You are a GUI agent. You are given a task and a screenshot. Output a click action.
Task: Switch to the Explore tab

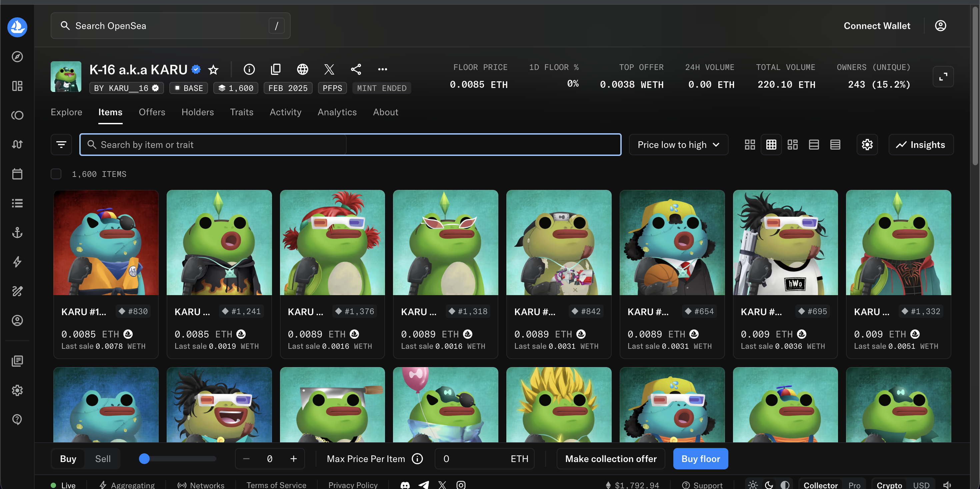(x=67, y=112)
